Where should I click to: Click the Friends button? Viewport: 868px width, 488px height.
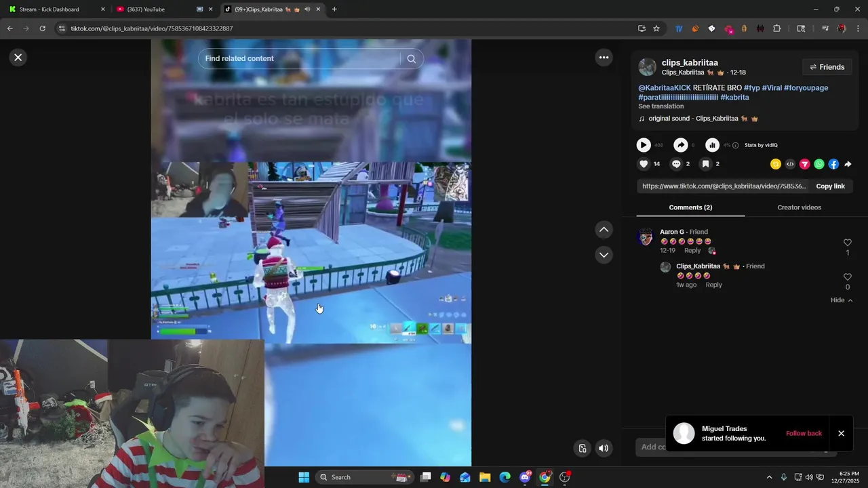[x=827, y=67]
